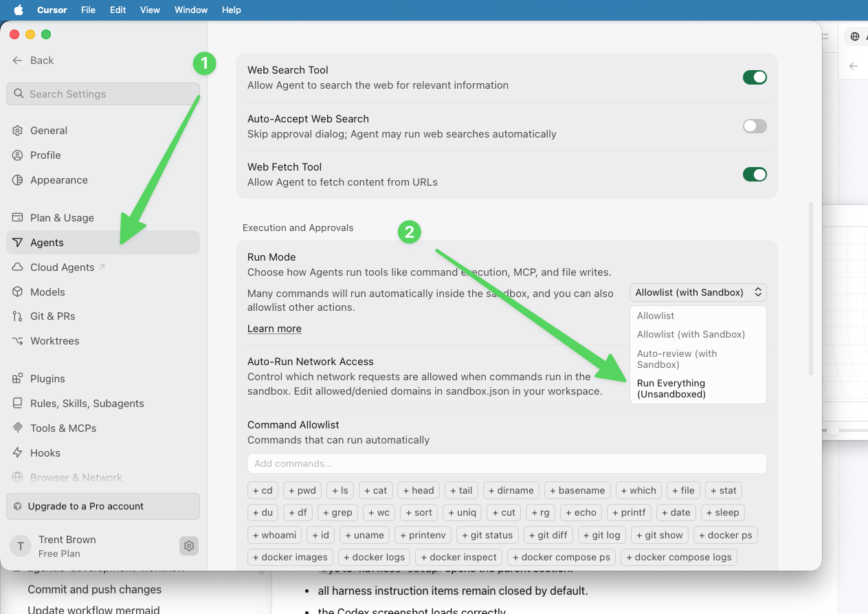This screenshot has width=868, height=614.
Task: Open Plugins via grid icon
Action: [x=18, y=379]
